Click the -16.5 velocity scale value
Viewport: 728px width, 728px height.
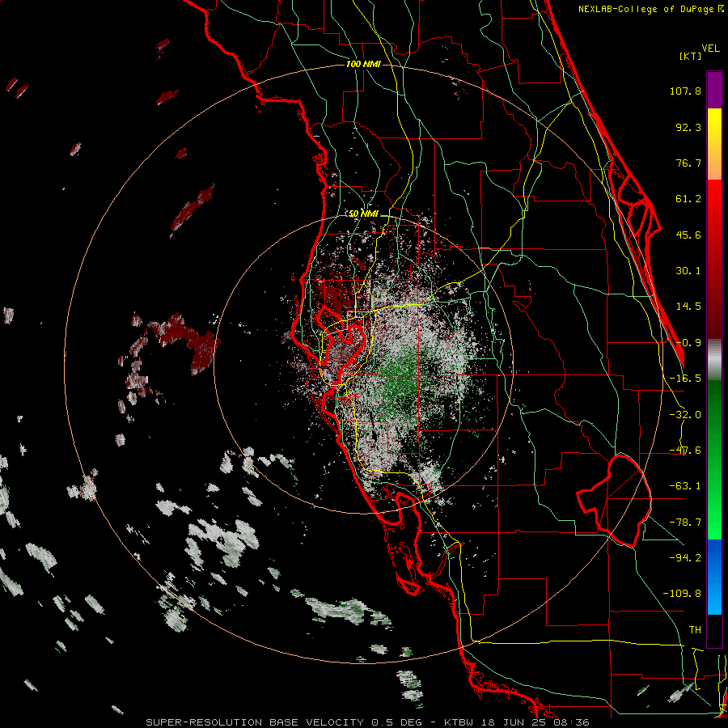click(685, 379)
